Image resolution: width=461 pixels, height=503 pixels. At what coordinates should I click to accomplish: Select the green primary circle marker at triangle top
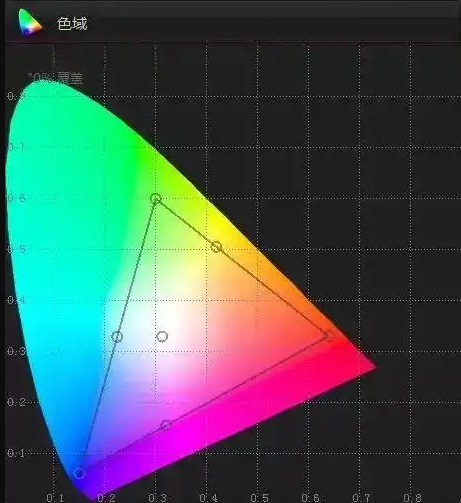156,199
